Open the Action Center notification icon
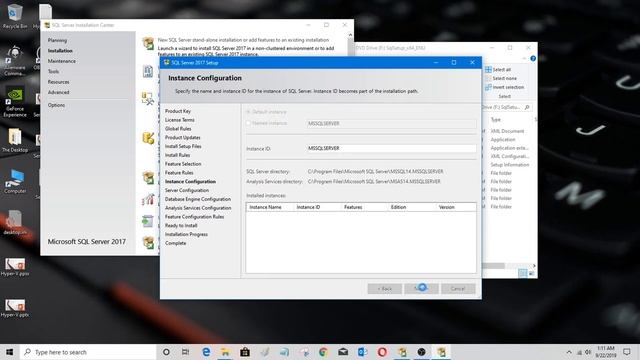Screen dimensions: 640x360 pyautogui.click(x=627, y=352)
